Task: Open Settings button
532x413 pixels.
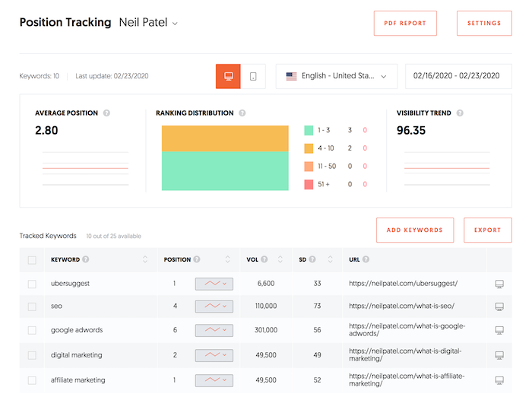Action: coord(484,23)
